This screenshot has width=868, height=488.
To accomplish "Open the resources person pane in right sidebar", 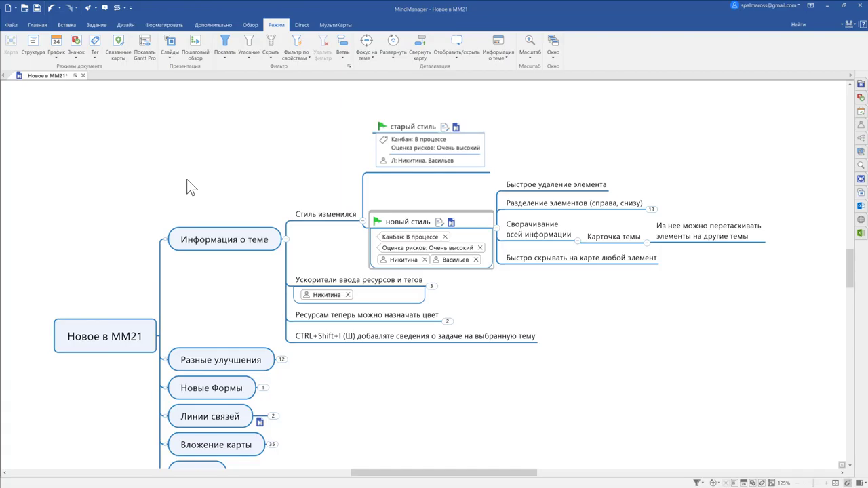I will (x=861, y=125).
